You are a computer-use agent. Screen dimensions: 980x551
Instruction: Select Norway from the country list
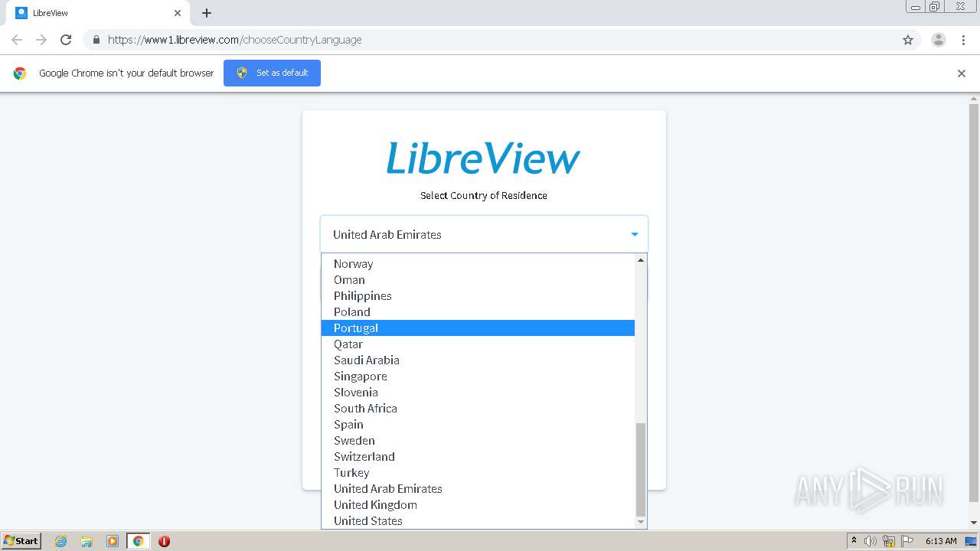click(478, 263)
